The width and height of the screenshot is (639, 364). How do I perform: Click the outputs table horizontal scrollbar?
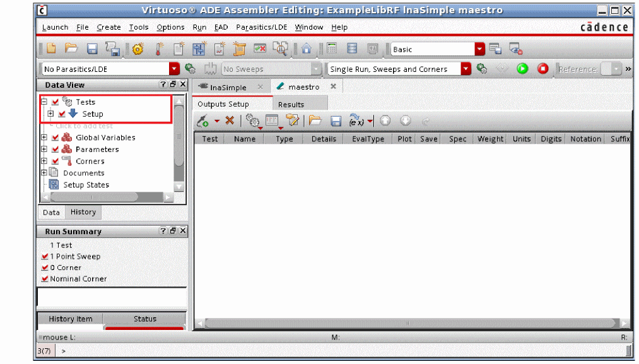click(411, 323)
